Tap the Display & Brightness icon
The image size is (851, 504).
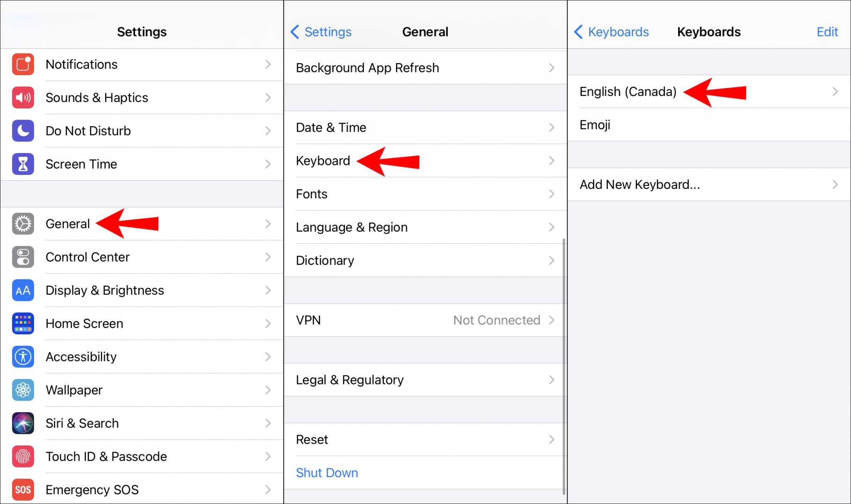tap(23, 290)
